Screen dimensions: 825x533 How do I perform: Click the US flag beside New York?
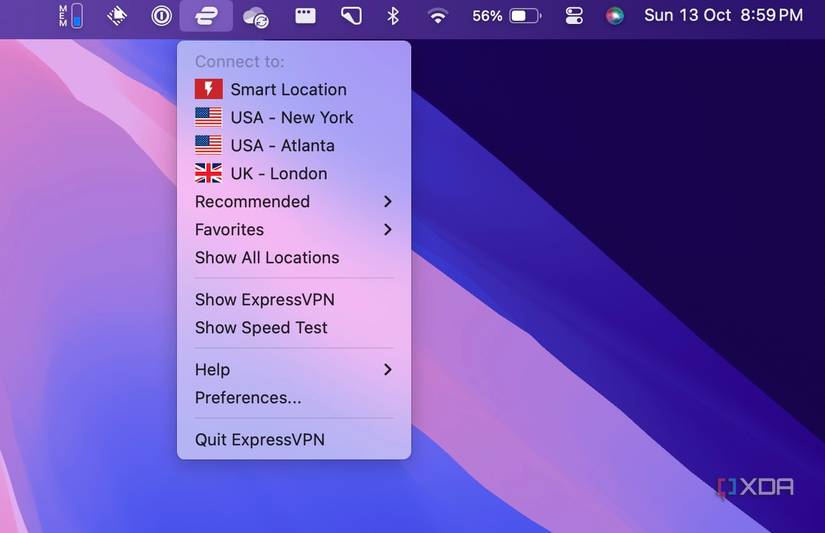click(208, 117)
